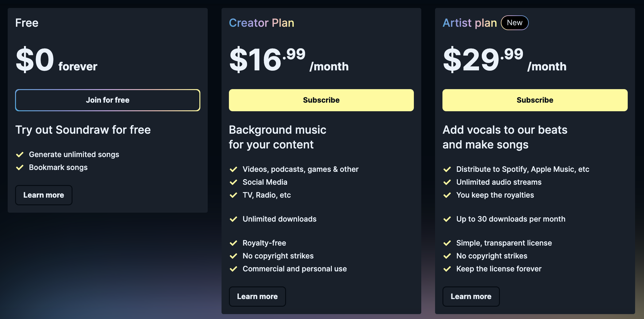Click the checkmark next to Bookmark songs
This screenshot has width=644, height=319.
20,167
